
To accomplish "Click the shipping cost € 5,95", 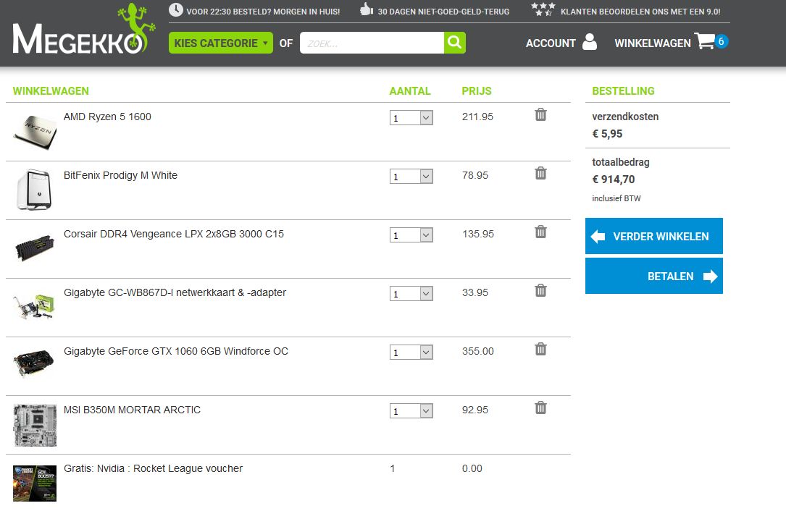I will point(607,134).
